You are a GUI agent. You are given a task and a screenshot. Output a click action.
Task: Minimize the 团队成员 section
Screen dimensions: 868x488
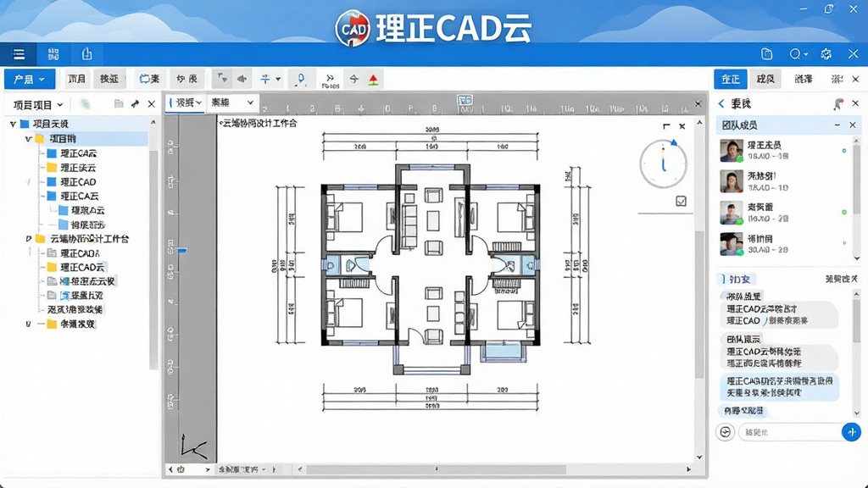(837, 125)
